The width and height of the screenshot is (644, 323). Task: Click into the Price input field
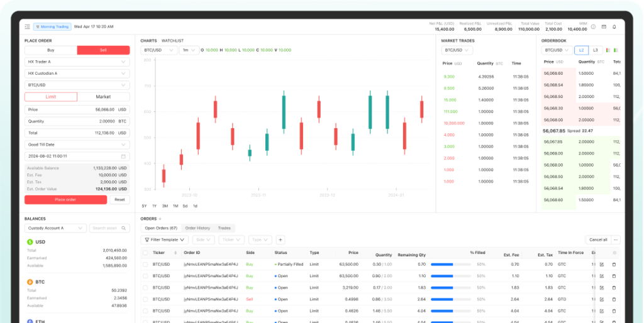click(77, 110)
